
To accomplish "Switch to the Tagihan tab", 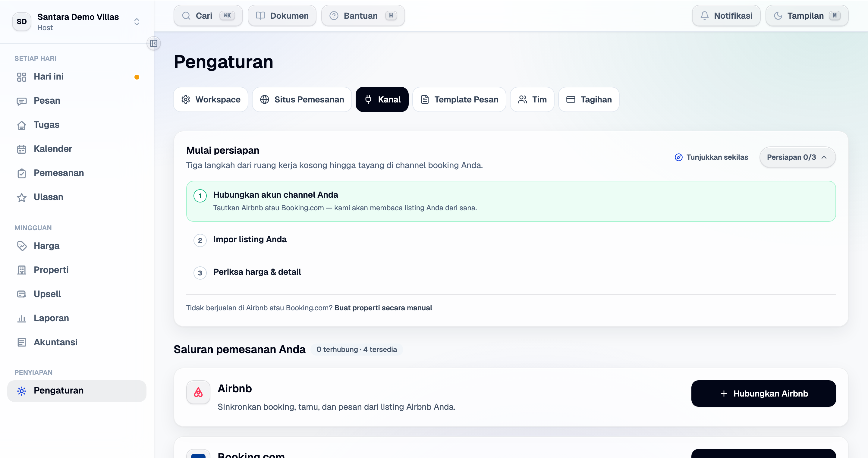I will point(589,99).
